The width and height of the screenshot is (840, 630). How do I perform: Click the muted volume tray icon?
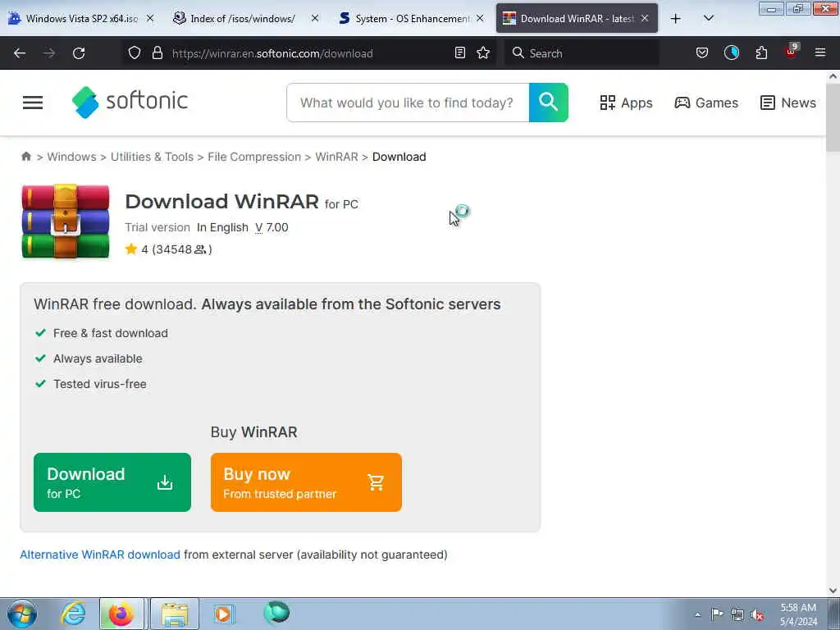[x=757, y=614]
